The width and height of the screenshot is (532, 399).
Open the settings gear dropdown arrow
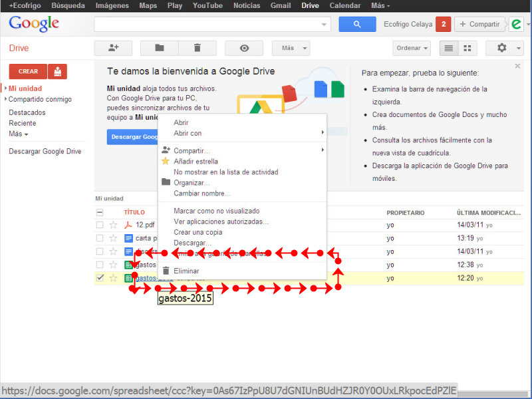click(519, 48)
